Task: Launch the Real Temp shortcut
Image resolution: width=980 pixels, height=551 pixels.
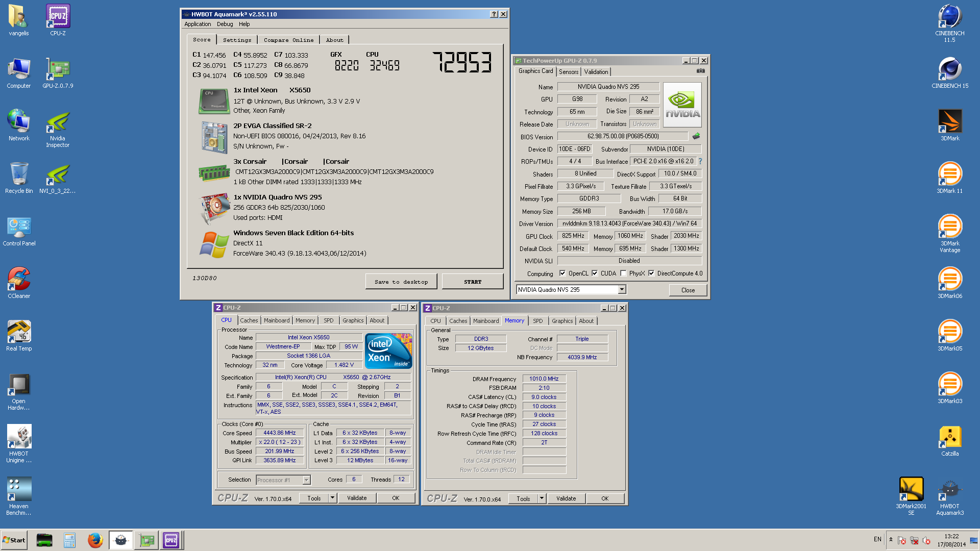Action: pyautogui.click(x=19, y=336)
